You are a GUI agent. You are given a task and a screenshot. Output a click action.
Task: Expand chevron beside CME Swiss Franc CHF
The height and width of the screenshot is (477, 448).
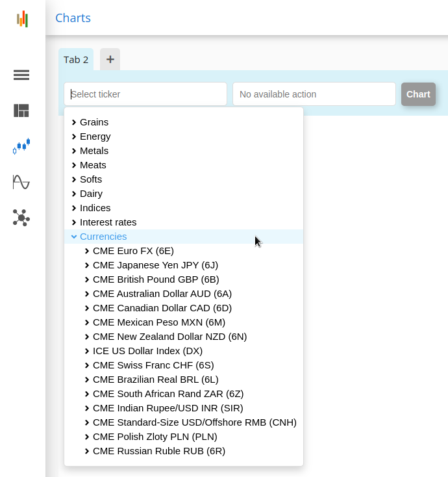pos(87,365)
